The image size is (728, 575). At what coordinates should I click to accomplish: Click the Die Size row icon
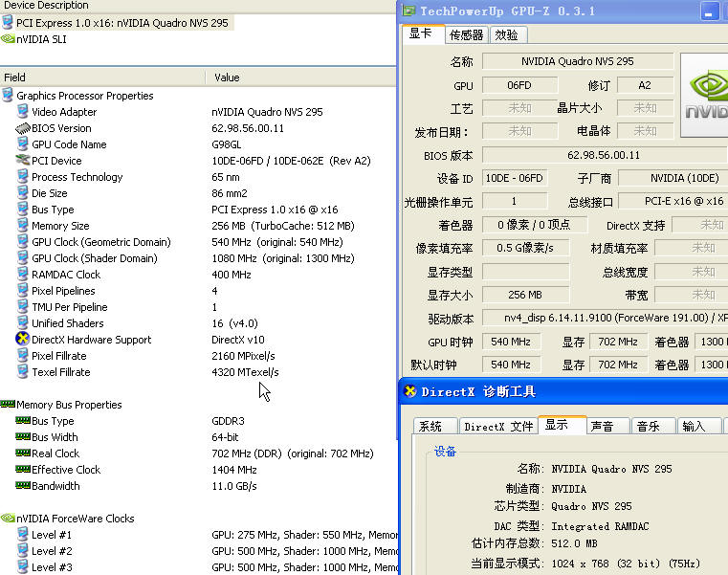coord(22,192)
